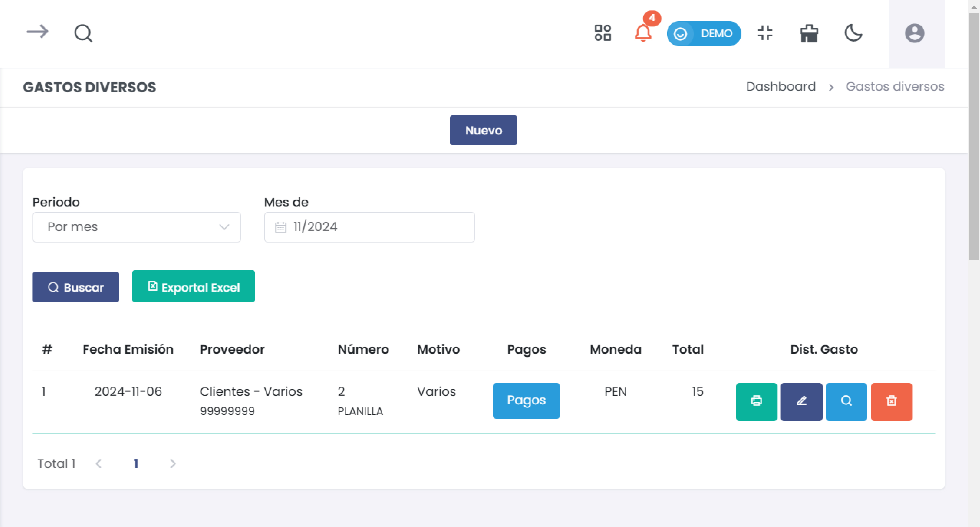The image size is (980, 527).
Task: Edit the expense row with the pencil button
Action: pyautogui.click(x=801, y=401)
